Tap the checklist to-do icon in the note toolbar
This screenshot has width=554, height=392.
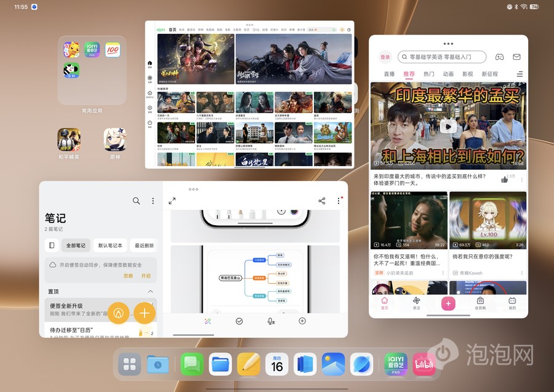[239, 321]
